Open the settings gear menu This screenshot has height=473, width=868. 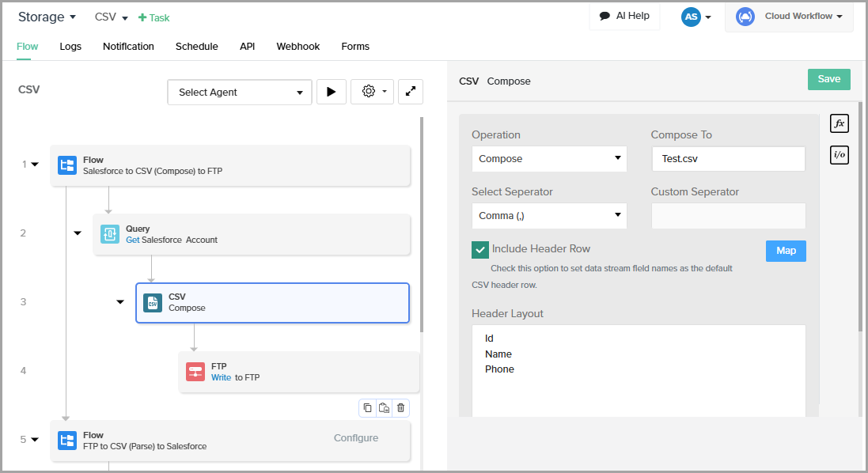(371, 92)
